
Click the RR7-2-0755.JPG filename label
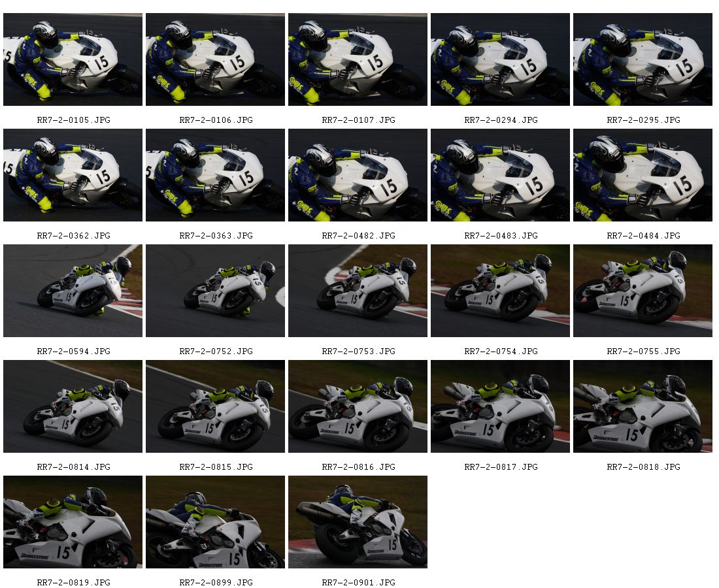pos(643,351)
